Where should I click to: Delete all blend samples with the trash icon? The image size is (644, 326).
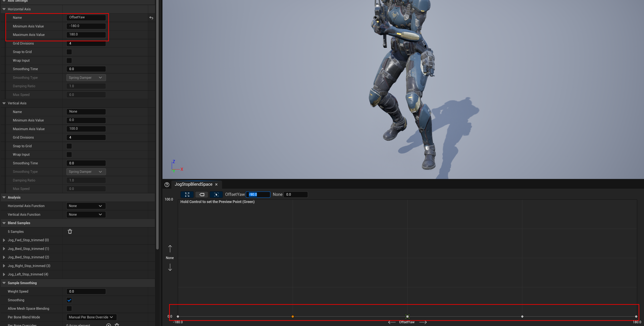pos(70,232)
